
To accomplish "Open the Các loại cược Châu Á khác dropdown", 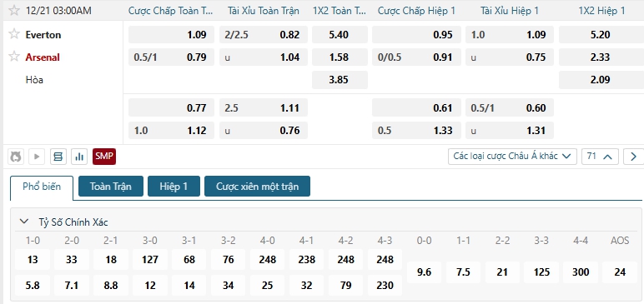I will (x=512, y=157).
